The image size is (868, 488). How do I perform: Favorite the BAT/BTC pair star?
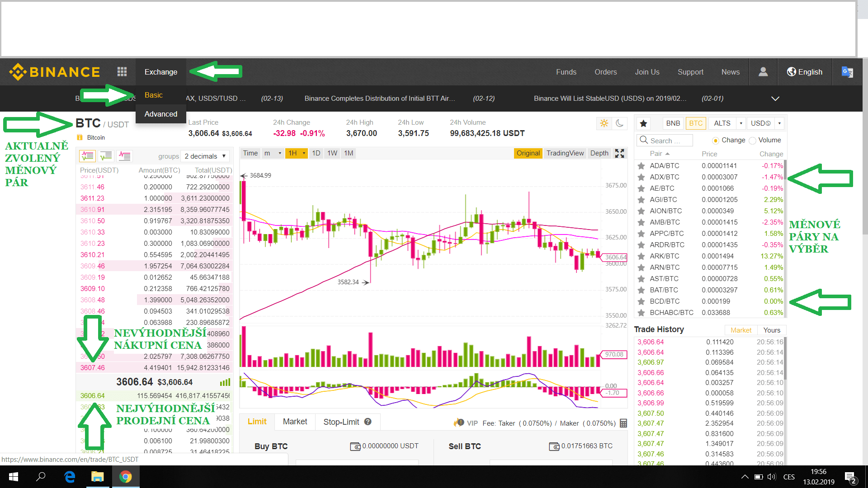point(641,290)
